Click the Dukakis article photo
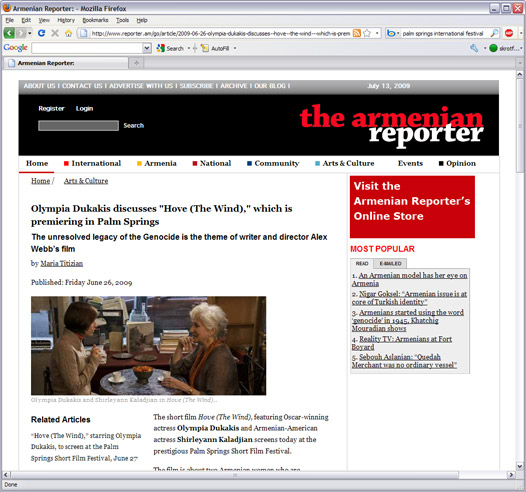The height and width of the screenshot is (492, 526). coord(149,345)
